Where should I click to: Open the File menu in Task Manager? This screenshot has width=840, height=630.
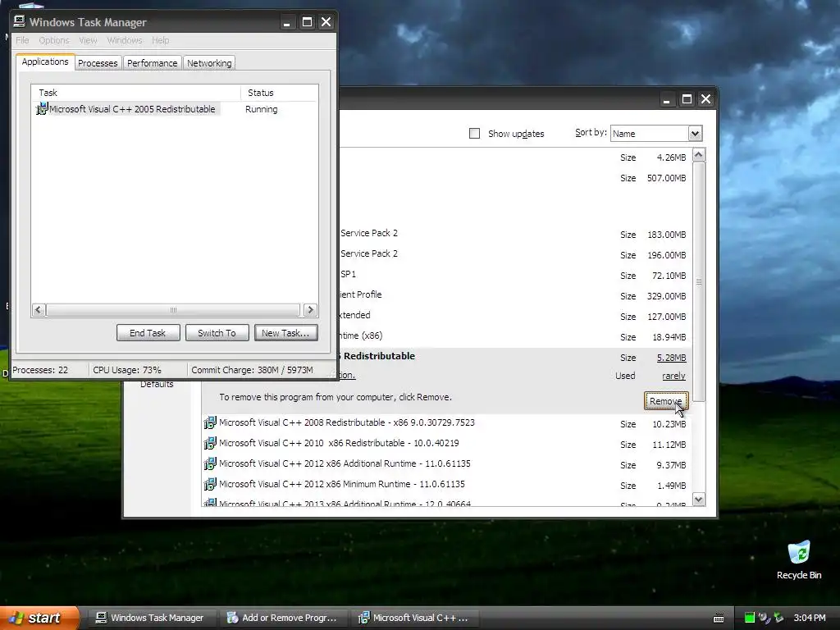tap(22, 40)
